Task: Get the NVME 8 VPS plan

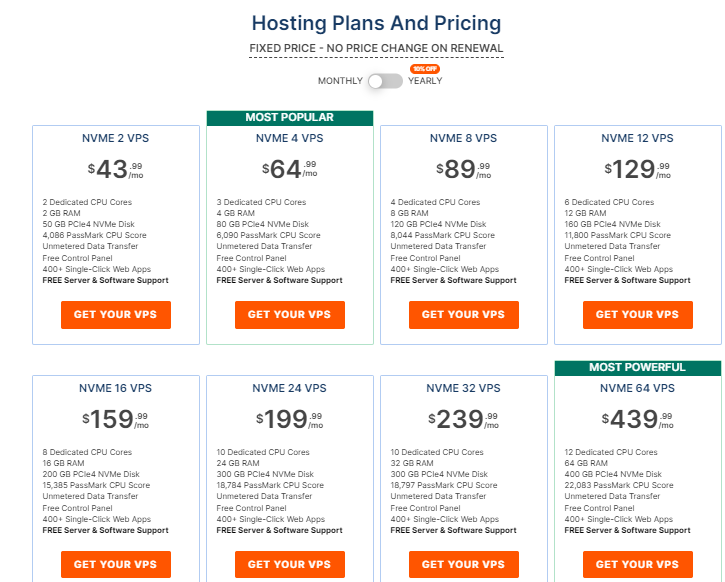Action: (464, 314)
